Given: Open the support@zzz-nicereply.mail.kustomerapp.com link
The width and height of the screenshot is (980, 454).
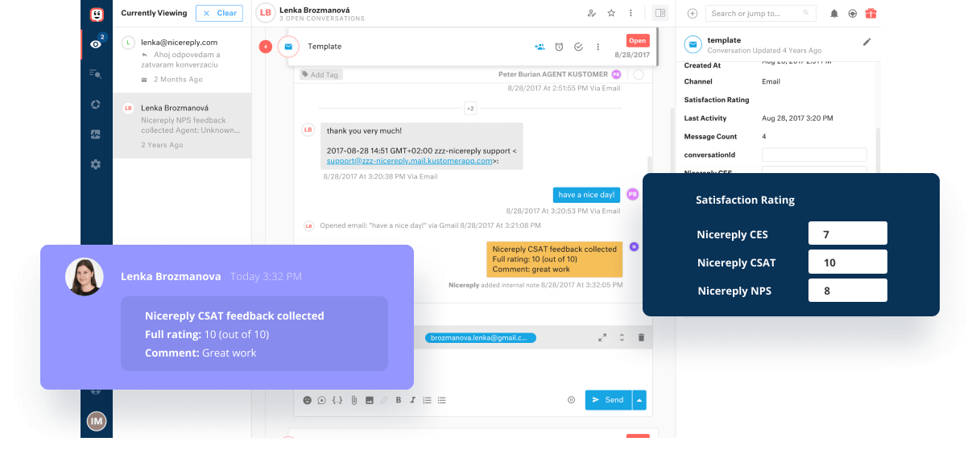Looking at the screenshot, I should tap(409, 160).
